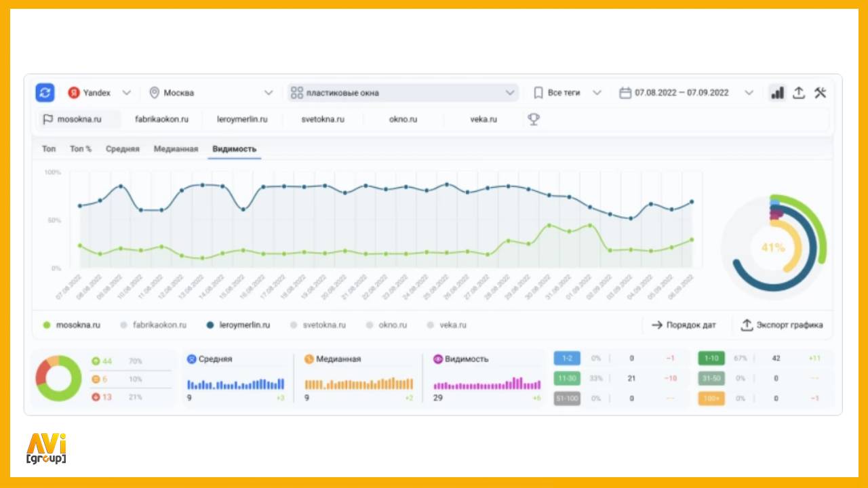Click Экспорт графика button

pos(782,325)
